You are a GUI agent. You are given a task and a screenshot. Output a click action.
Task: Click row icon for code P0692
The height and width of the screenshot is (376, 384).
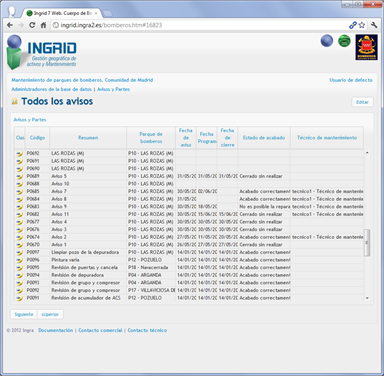(20, 154)
